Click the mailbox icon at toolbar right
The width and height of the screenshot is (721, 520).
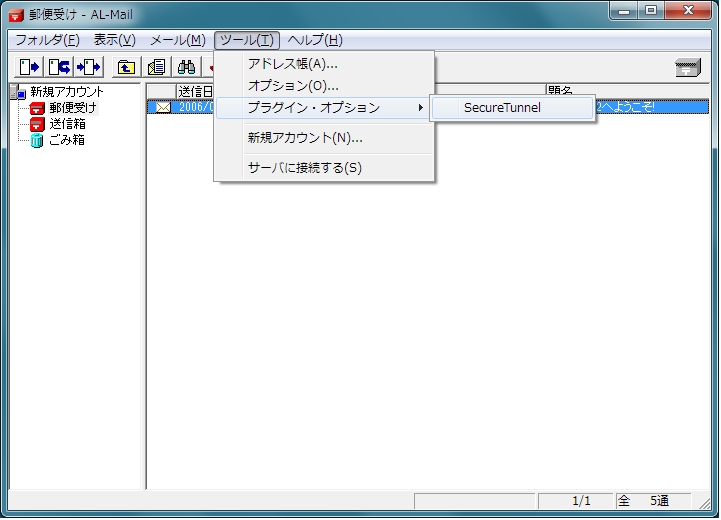688,67
